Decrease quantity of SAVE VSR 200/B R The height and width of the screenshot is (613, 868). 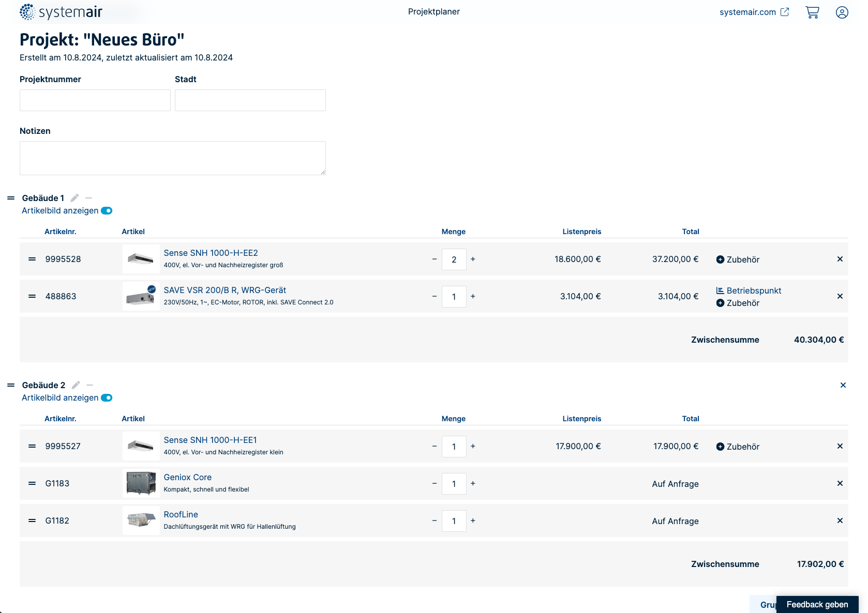435,296
